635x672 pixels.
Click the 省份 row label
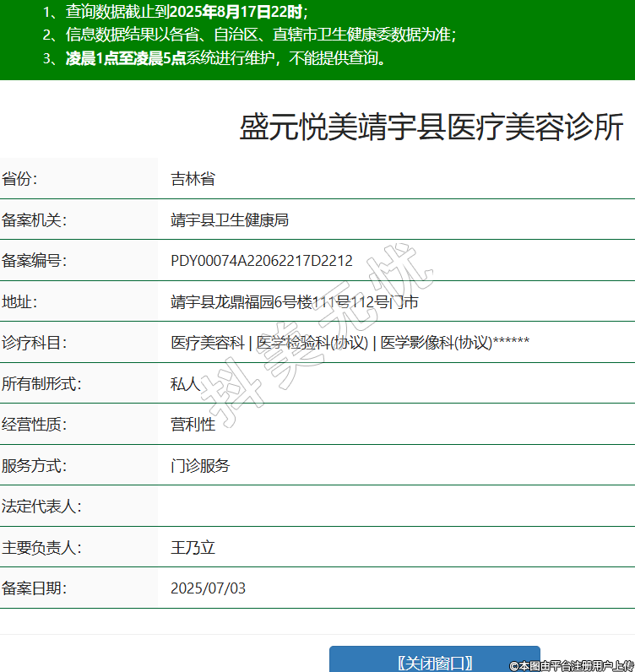tap(20, 179)
